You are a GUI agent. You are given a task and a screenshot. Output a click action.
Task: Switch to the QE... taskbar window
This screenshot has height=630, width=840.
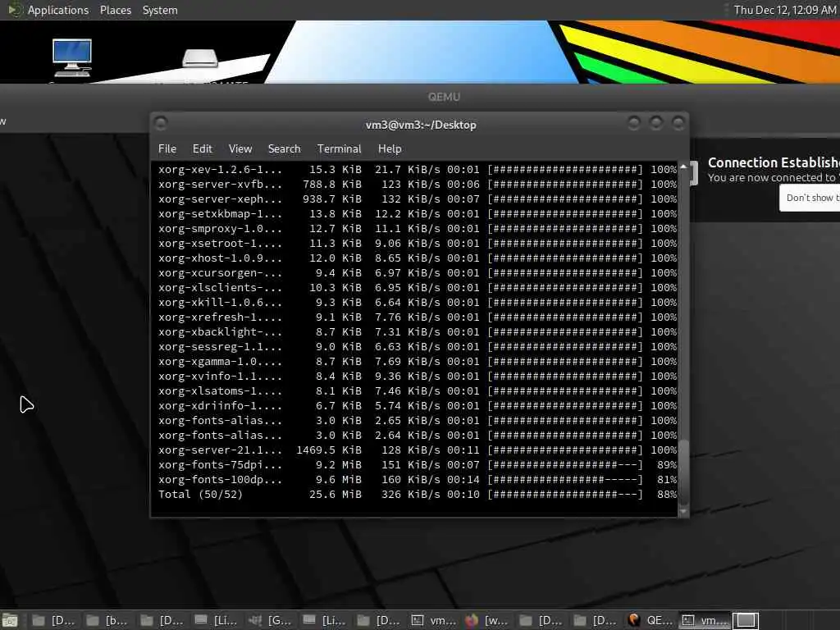click(650, 621)
